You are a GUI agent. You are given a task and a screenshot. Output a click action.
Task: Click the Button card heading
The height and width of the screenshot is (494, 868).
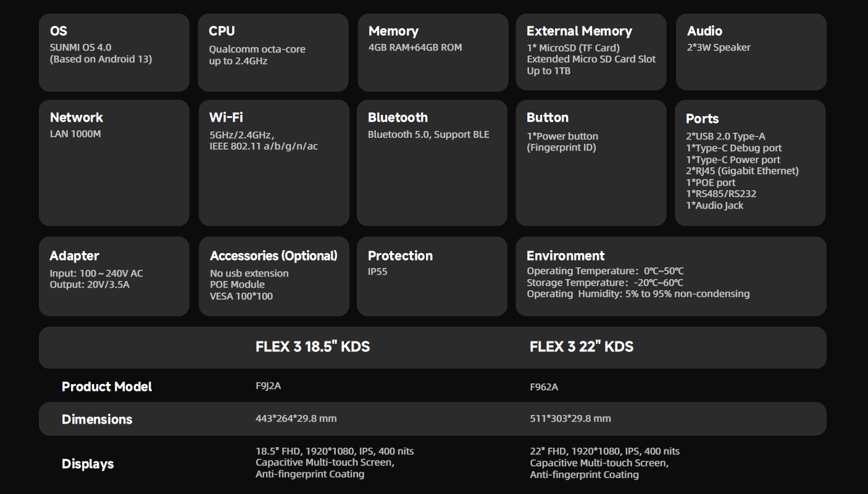click(547, 117)
